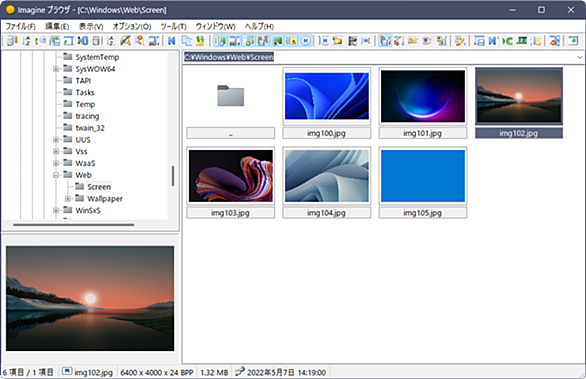Select the img103.jpg thumbnail
This screenshot has height=379, width=586.
[231, 176]
